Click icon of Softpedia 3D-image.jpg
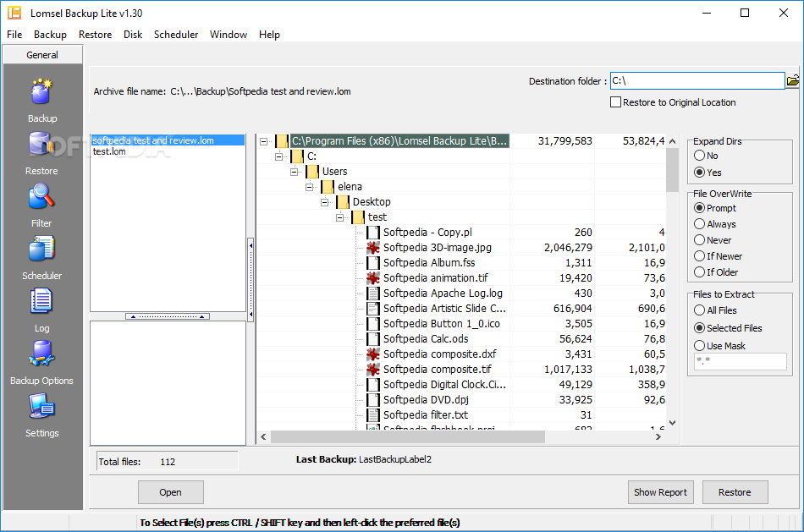Image resolution: width=804 pixels, height=532 pixels. point(373,248)
